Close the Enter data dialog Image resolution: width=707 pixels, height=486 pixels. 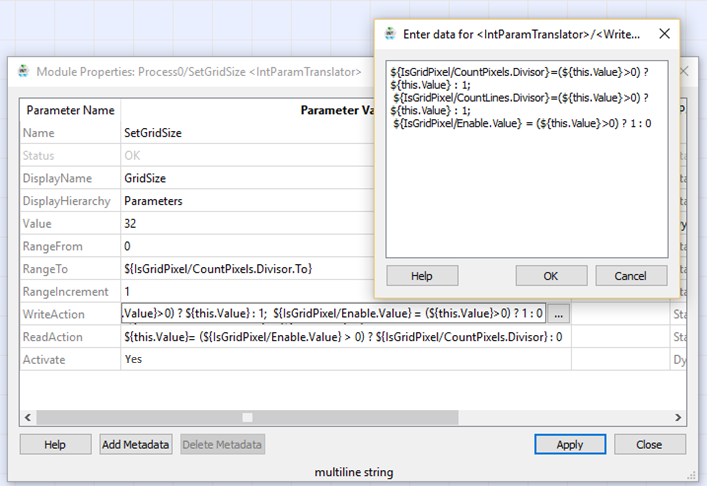(664, 34)
